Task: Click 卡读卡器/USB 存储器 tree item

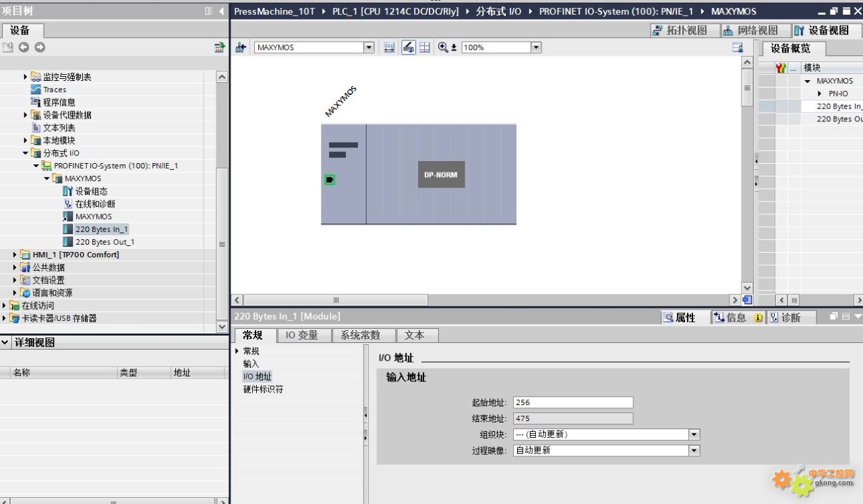Action: pos(59,318)
